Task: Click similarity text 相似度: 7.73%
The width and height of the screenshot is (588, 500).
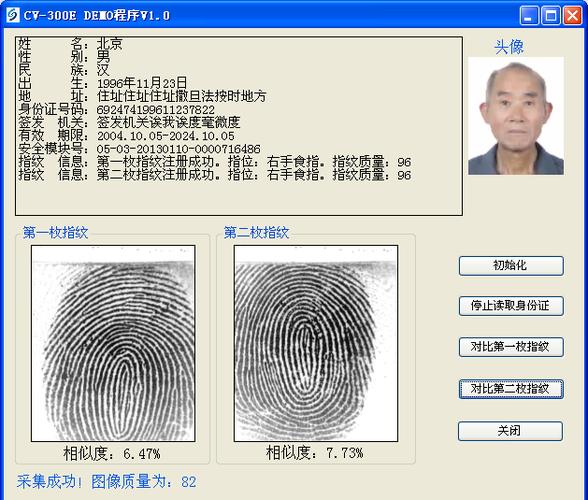Action: pyautogui.click(x=315, y=453)
